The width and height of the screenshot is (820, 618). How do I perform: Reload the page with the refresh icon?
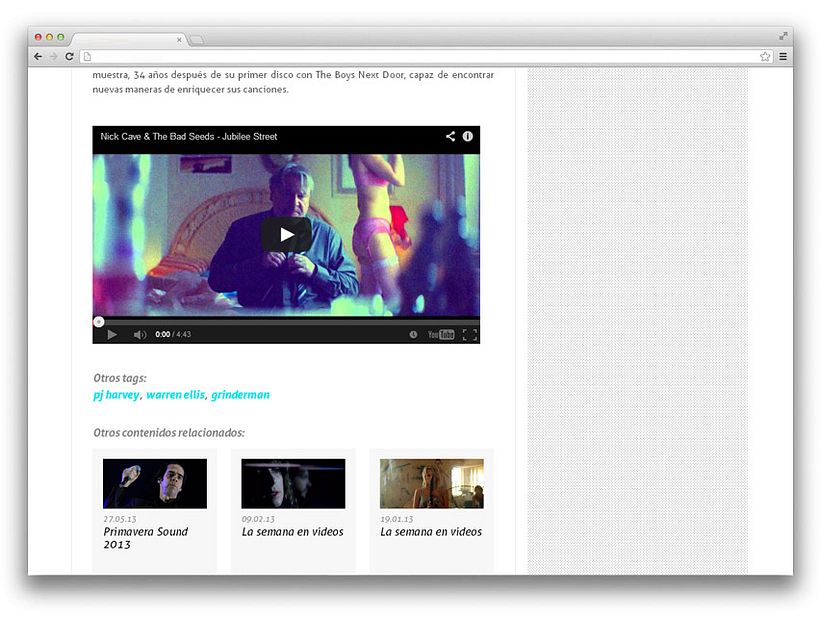pos(69,57)
